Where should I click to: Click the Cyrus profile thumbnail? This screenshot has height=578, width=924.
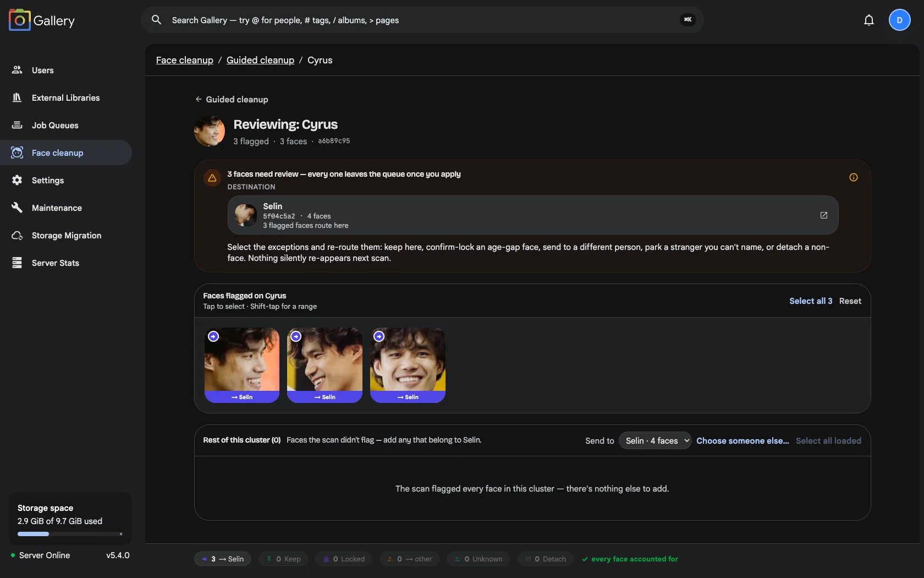210,131
